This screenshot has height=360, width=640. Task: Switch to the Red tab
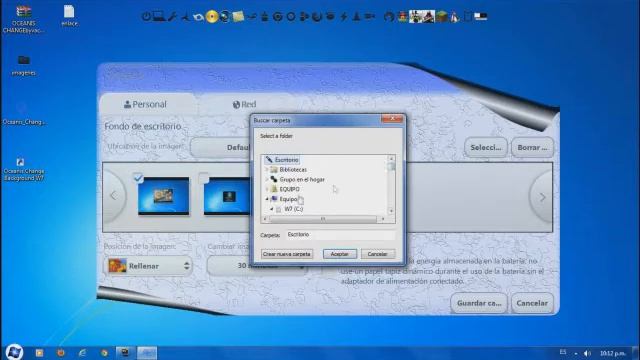click(244, 104)
